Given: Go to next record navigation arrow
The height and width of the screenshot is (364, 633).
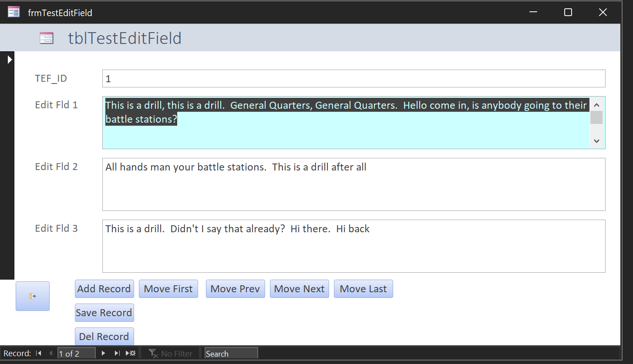Looking at the screenshot, I should pyautogui.click(x=103, y=353).
